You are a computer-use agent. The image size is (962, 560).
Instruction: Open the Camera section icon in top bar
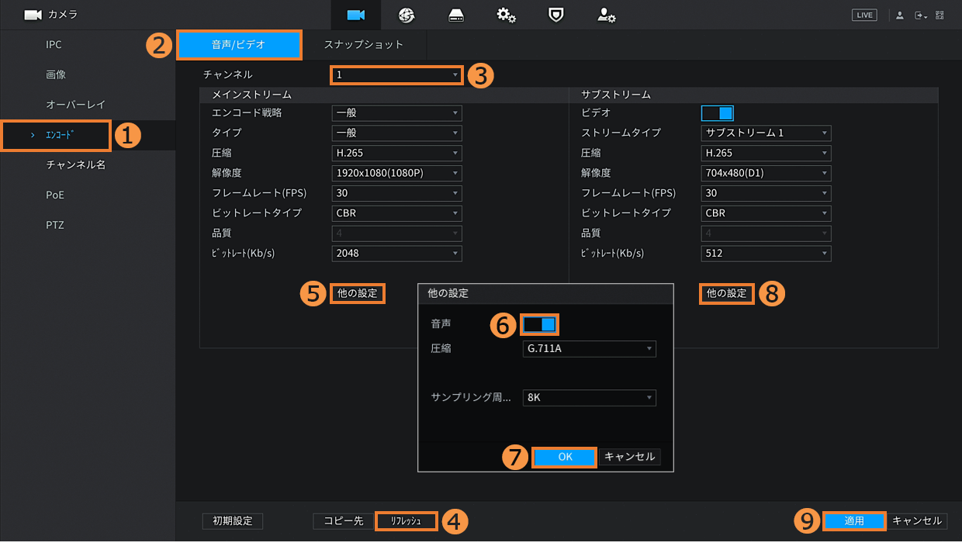tap(356, 15)
